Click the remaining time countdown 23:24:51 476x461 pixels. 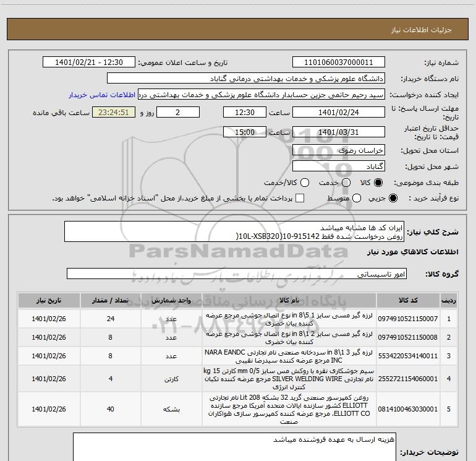pos(114,112)
